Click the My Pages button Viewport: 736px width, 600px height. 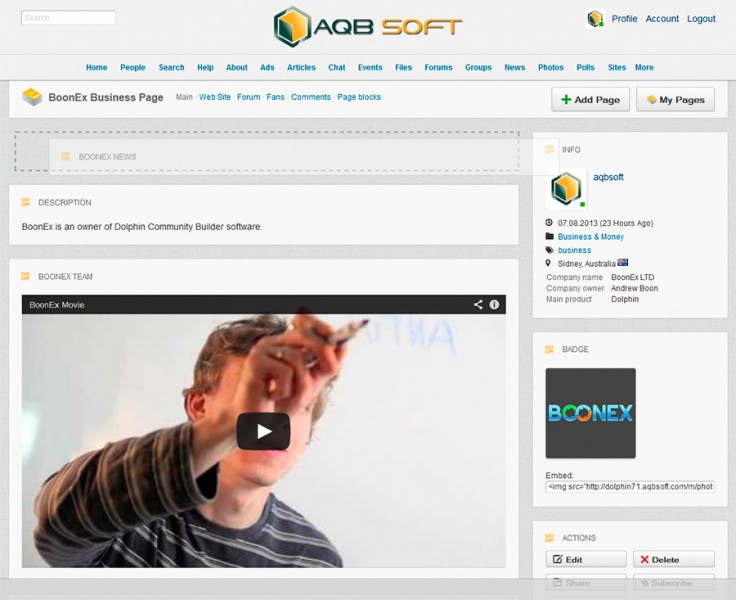[x=675, y=100]
